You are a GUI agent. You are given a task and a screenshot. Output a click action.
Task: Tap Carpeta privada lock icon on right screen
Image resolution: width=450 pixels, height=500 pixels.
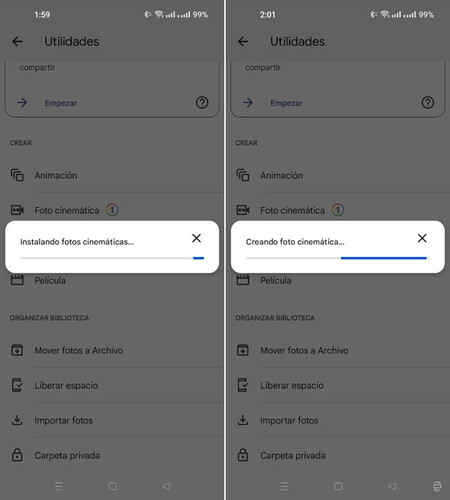tap(243, 455)
